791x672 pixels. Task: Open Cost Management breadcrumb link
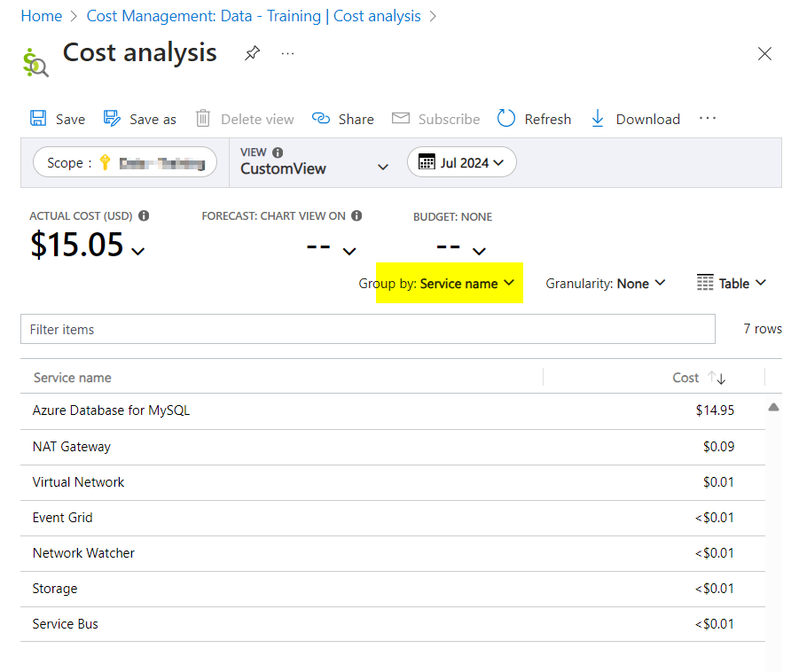[x=254, y=16]
